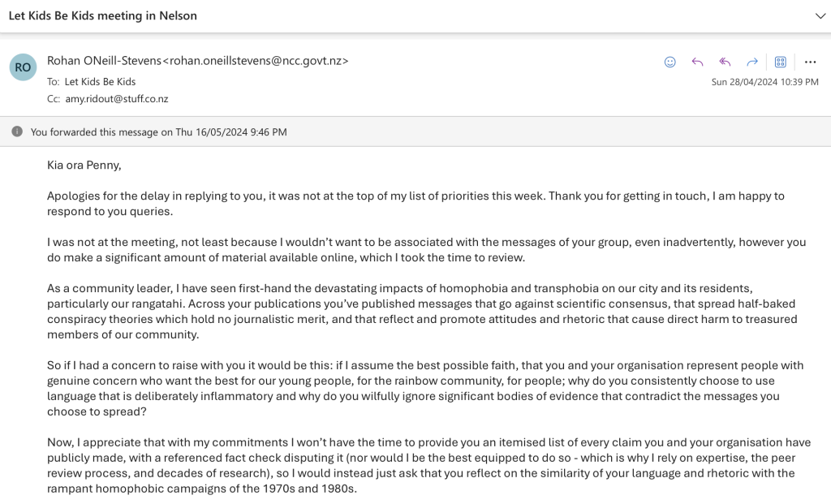Open more message actions via the ellipsis
The width and height of the screenshot is (831, 504).
tap(810, 62)
